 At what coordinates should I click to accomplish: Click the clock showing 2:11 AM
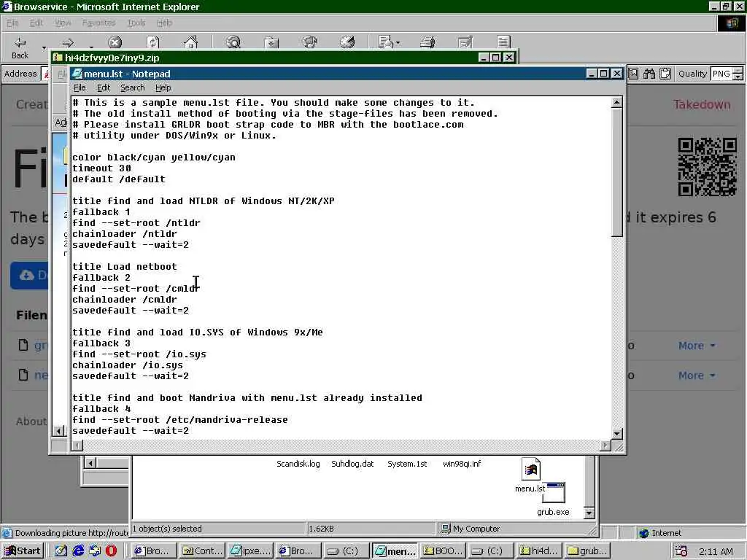pyautogui.click(x=716, y=551)
